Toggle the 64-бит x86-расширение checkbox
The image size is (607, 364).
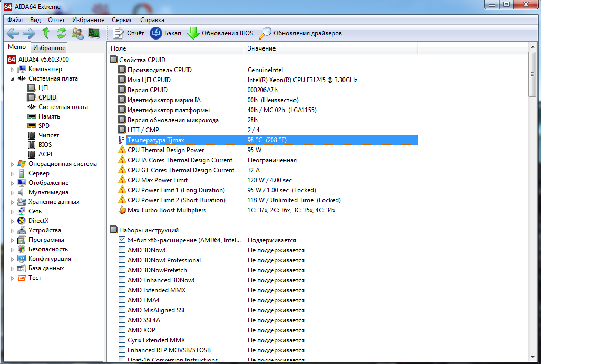pos(122,240)
